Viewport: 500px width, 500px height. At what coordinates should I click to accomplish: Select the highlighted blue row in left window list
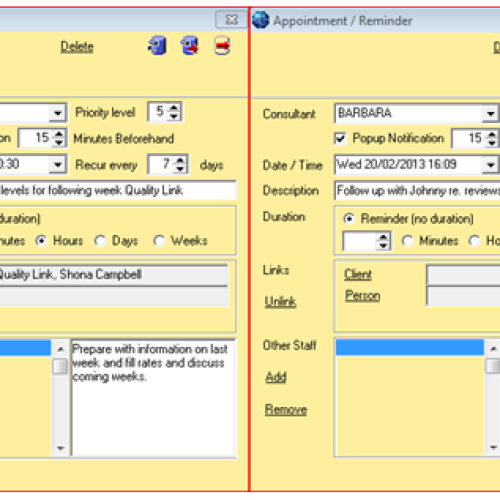tap(25, 348)
